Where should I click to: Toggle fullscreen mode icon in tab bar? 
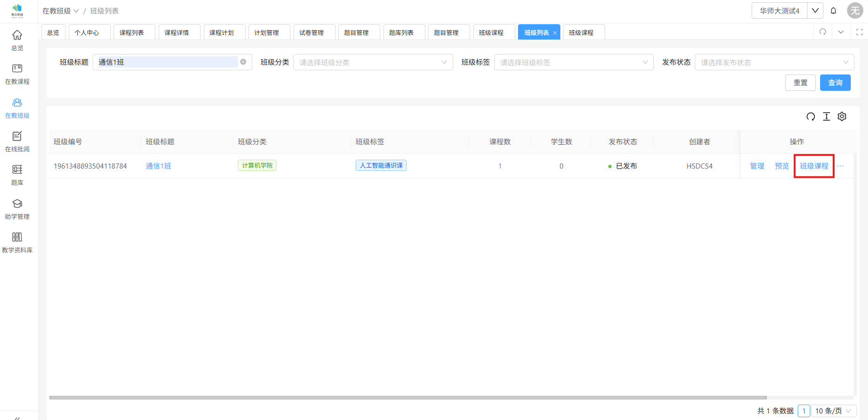[x=860, y=32]
